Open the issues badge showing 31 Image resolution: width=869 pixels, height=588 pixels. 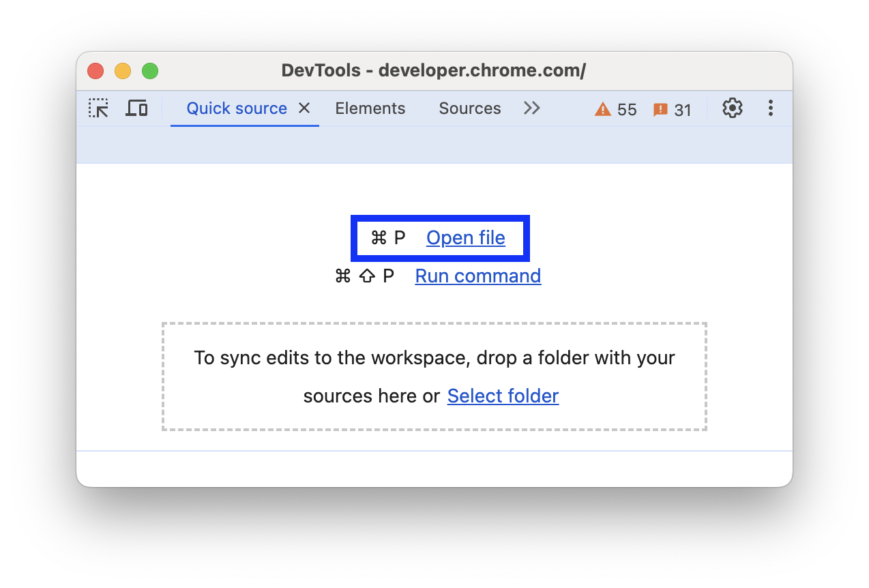(672, 109)
